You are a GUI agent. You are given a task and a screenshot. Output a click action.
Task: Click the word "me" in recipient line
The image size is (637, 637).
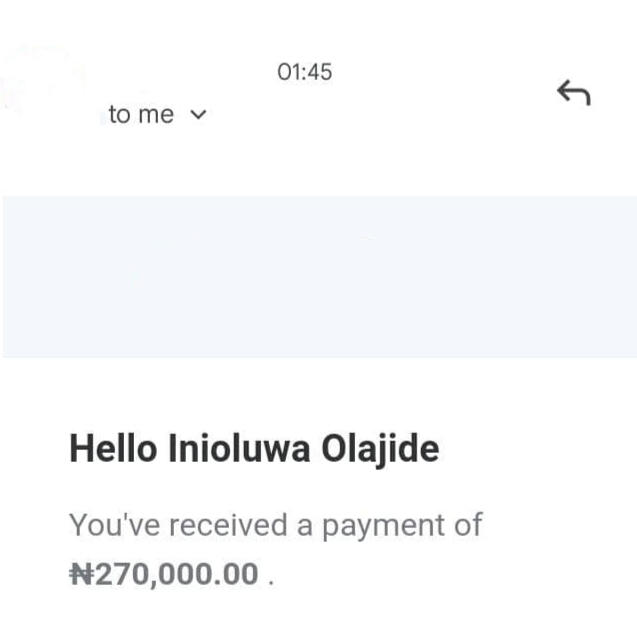tap(156, 115)
